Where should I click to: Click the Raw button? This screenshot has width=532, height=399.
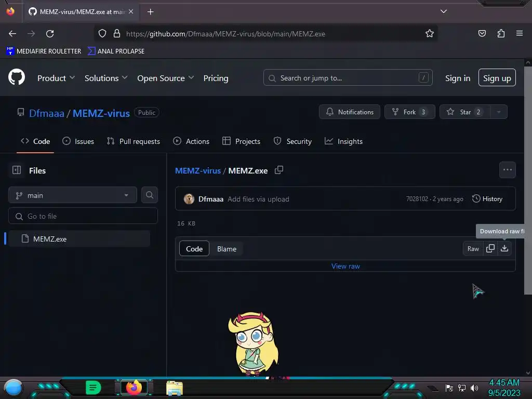click(473, 249)
